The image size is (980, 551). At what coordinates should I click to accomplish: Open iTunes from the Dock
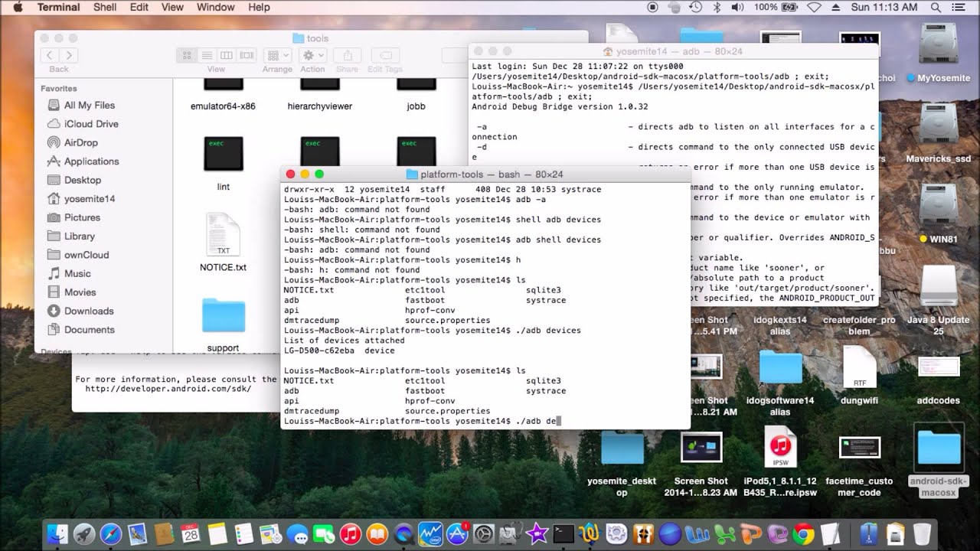(x=350, y=533)
